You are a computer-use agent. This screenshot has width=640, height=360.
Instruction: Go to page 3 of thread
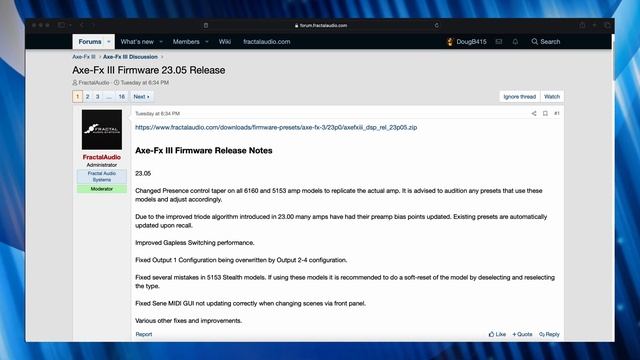tap(98, 97)
